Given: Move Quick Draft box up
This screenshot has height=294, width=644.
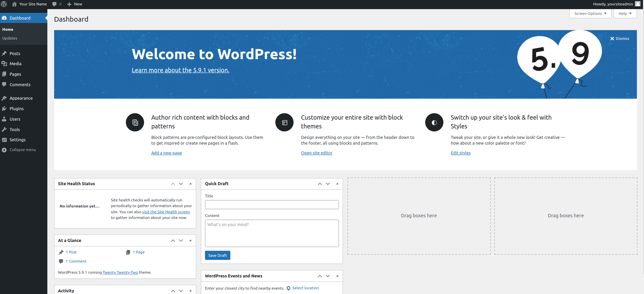Looking at the screenshot, I should pyautogui.click(x=320, y=184).
